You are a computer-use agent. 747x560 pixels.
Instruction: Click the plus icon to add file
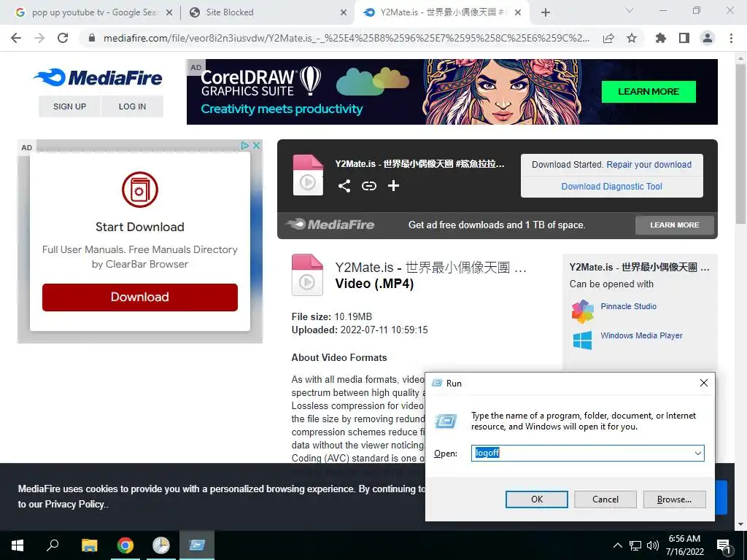[x=393, y=186]
